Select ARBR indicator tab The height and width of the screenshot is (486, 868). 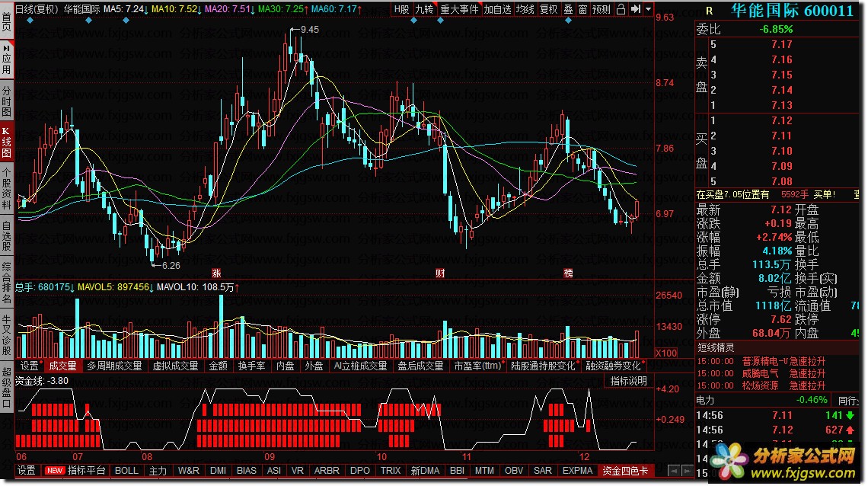tap(327, 471)
